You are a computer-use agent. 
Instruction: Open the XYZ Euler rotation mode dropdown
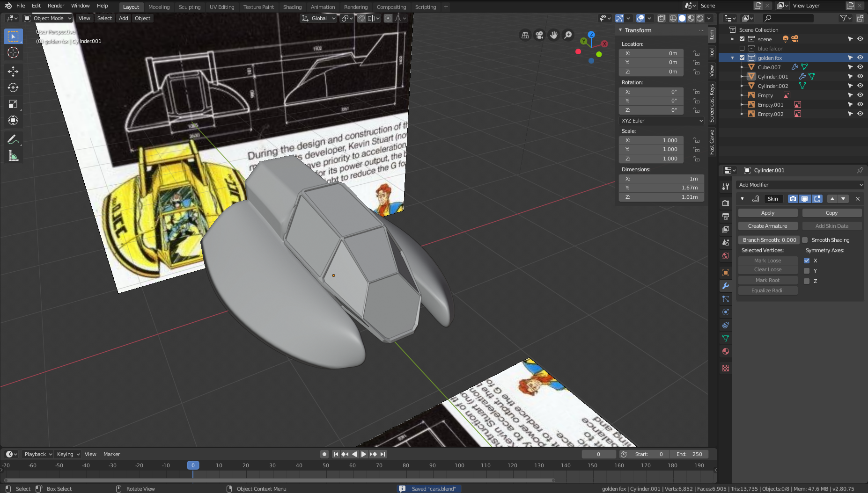661,121
